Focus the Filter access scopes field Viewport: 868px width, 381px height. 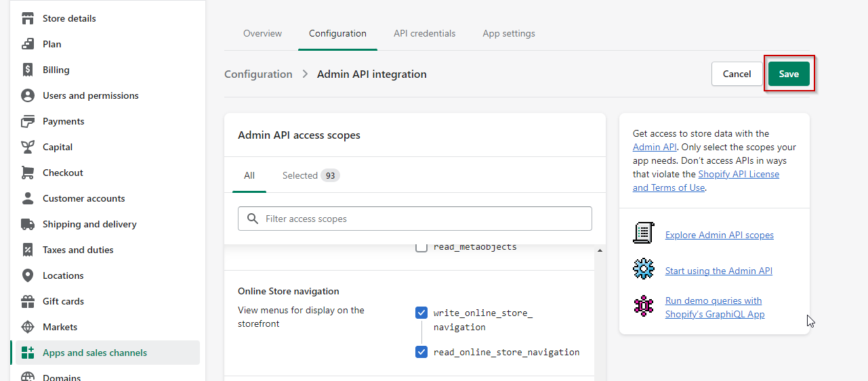415,219
